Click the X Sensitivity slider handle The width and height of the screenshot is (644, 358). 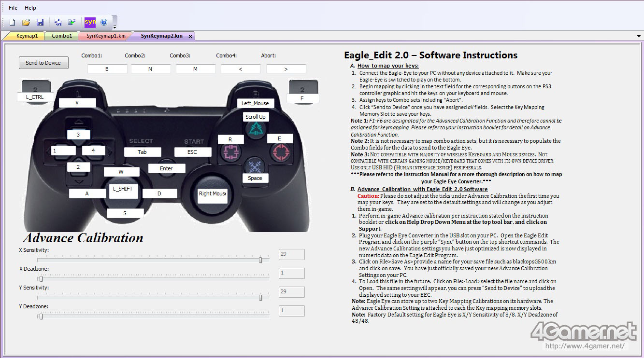click(260, 260)
